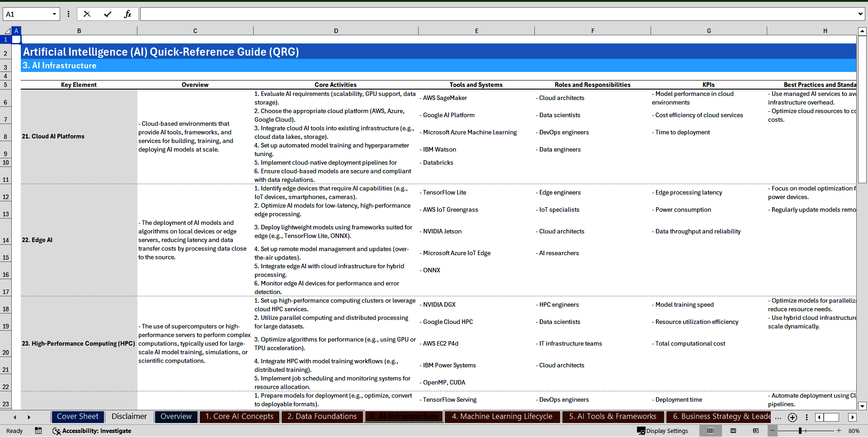Click Zoom In plus icon in status bar
The image size is (868, 437).
(839, 431)
